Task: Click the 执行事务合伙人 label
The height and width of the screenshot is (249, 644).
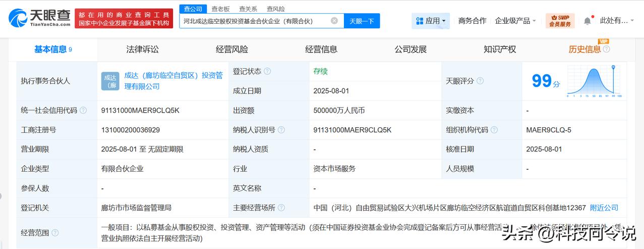Action: [x=45, y=81]
